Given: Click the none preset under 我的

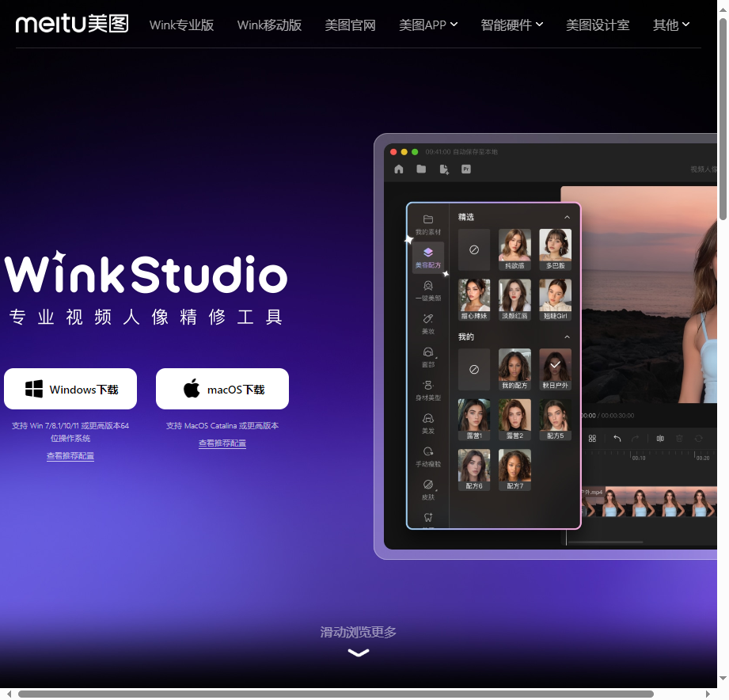Looking at the screenshot, I should [474, 369].
